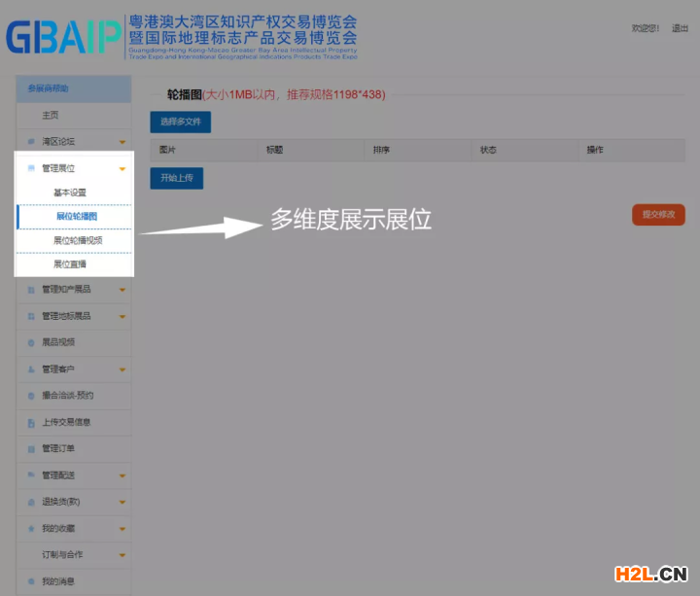Click the 管理订单 icon
The height and width of the screenshot is (596, 700).
31,448
